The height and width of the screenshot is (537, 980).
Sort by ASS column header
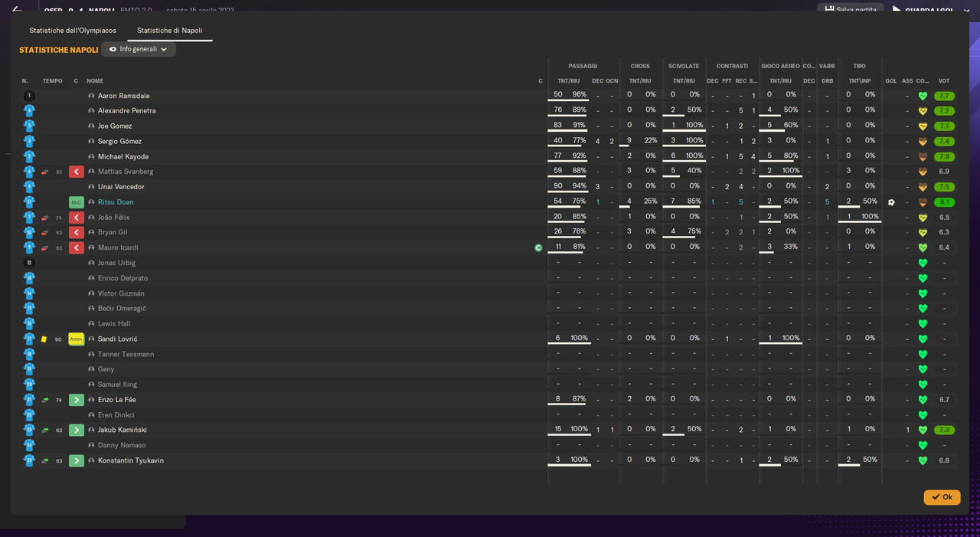907,80
